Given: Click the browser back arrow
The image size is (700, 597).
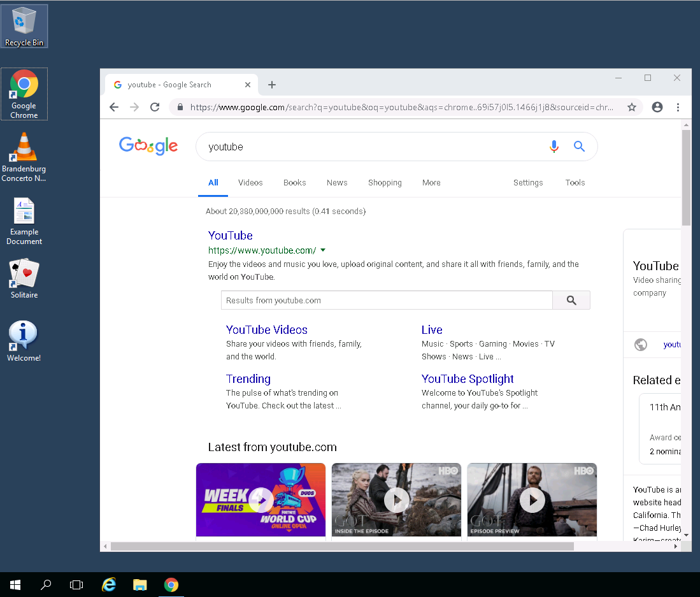Looking at the screenshot, I should (x=114, y=107).
